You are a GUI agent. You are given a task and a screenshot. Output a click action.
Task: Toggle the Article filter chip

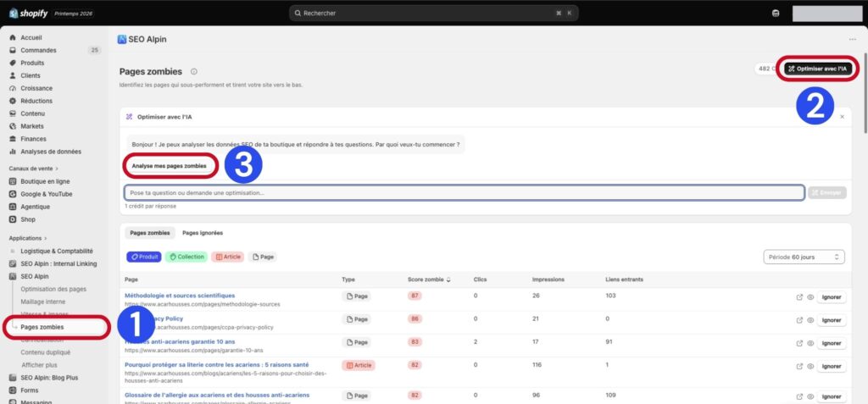pyautogui.click(x=227, y=257)
